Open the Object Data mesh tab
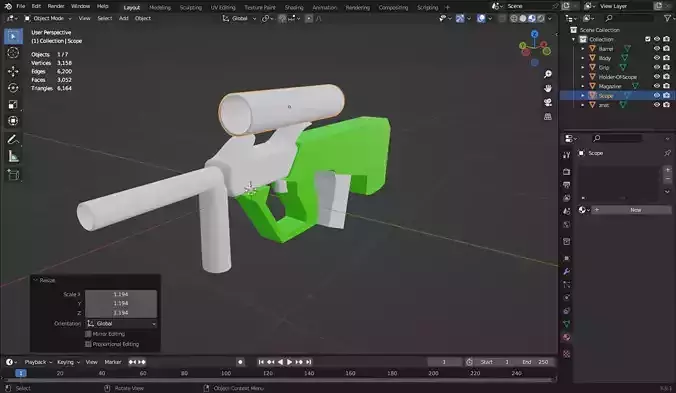The height and width of the screenshot is (393, 676). 566,324
